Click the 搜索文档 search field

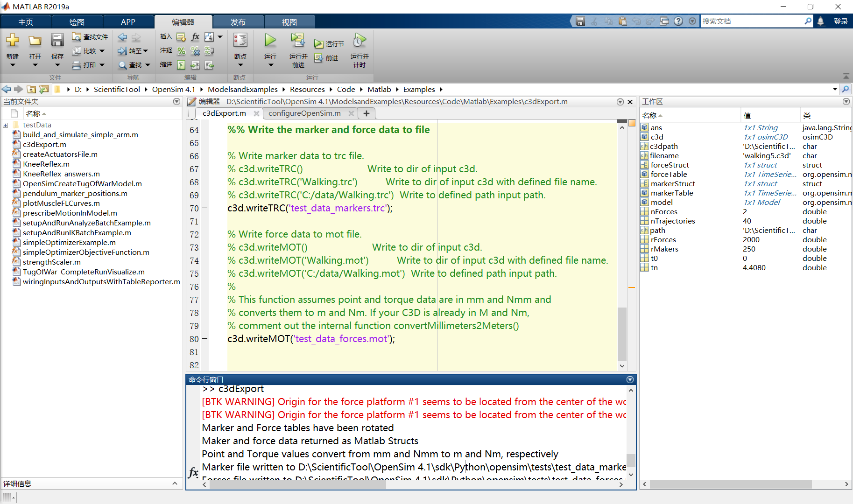pyautogui.click(x=752, y=21)
